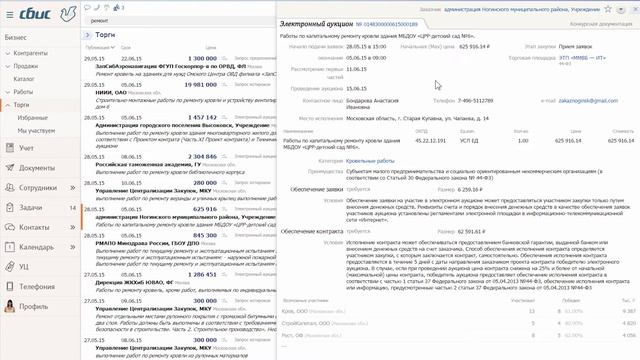Open tender priced 280 000
Screen dimensions: 640x360
point(179,191)
